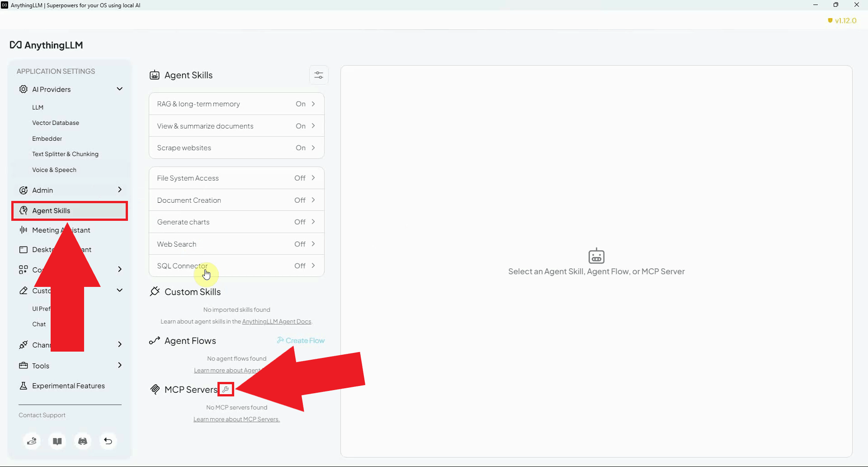
Task: Click the Customization pencil icon
Action: [24, 291]
